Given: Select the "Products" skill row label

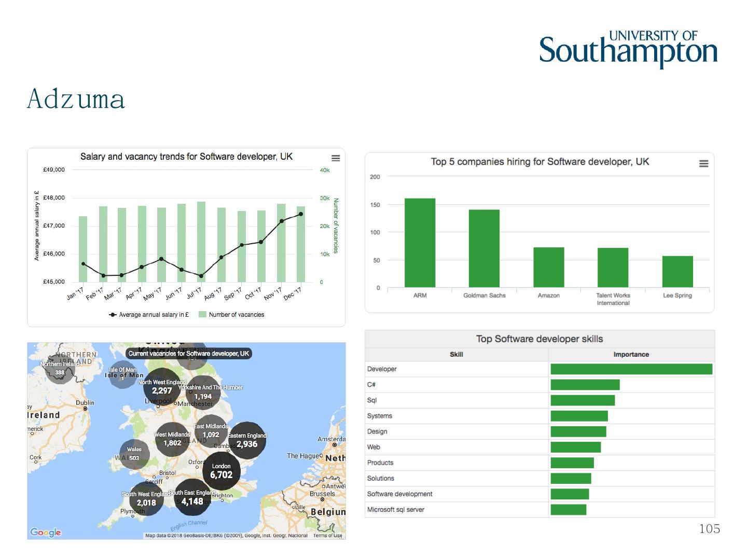Looking at the screenshot, I should tap(380, 463).
